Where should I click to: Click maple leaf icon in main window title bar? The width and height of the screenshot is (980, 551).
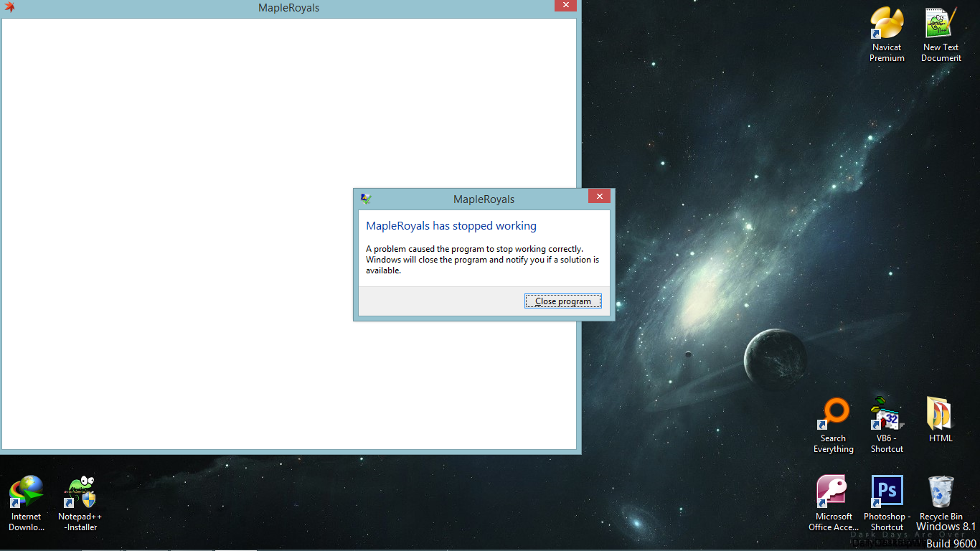9,7
